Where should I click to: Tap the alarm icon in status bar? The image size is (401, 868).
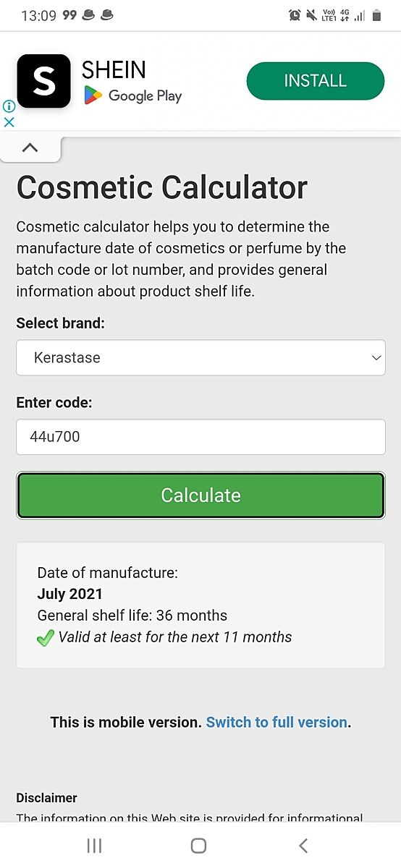tap(295, 15)
